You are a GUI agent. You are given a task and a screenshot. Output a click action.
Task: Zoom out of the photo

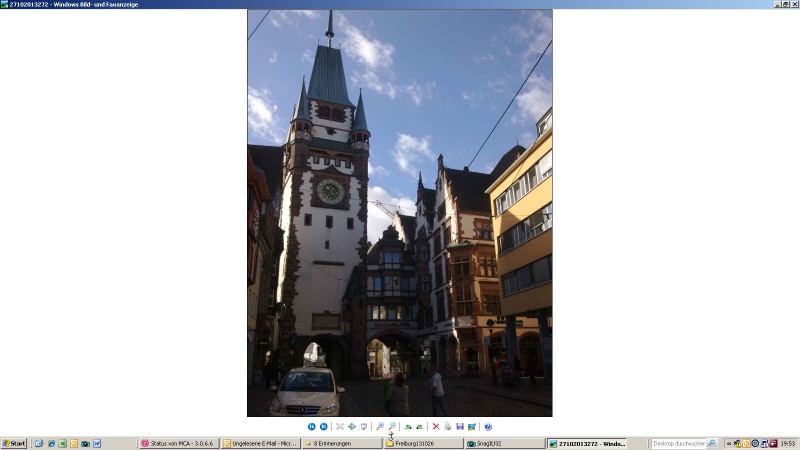[392, 427]
